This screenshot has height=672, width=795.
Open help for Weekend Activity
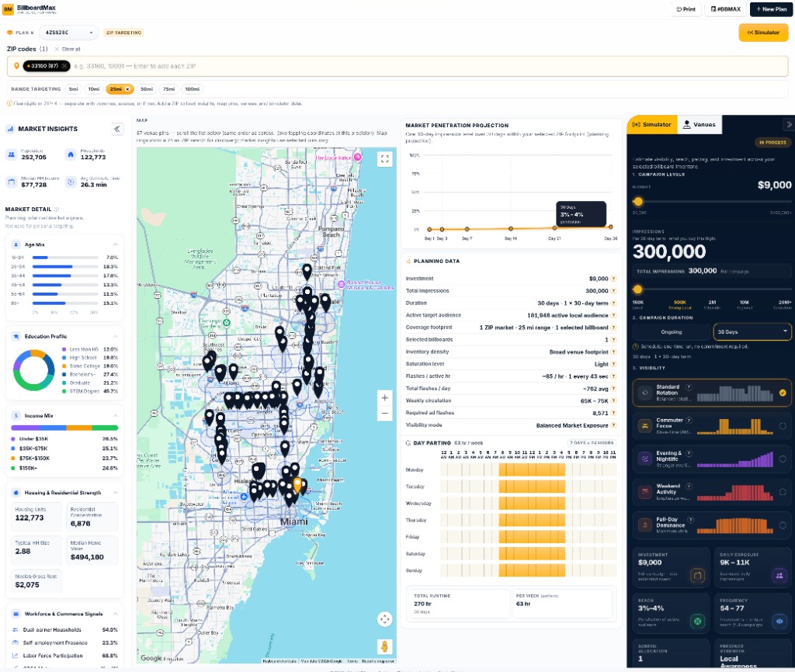tap(689, 486)
